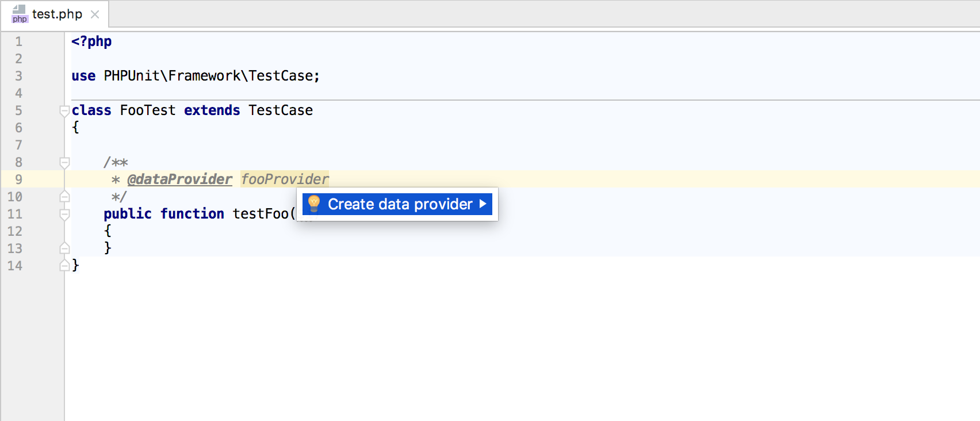The width and height of the screenshot is (980, 421).
Task: Click the extends keyword on line 5
Action: 212,110
